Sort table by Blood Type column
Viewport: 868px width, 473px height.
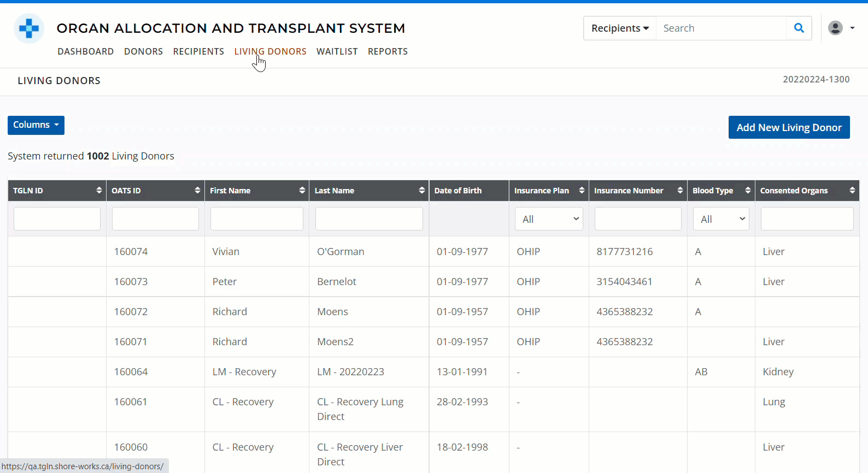coord(748,191)
